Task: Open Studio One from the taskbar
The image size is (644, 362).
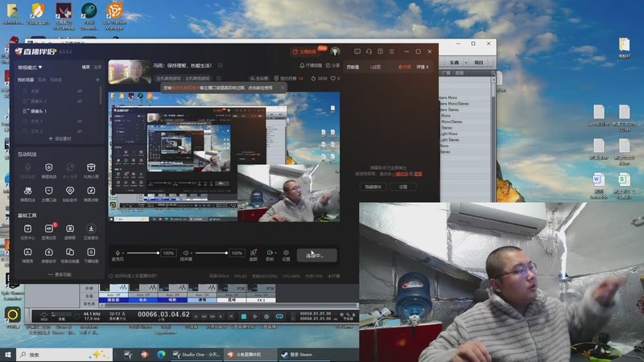Action: point(196,355)
